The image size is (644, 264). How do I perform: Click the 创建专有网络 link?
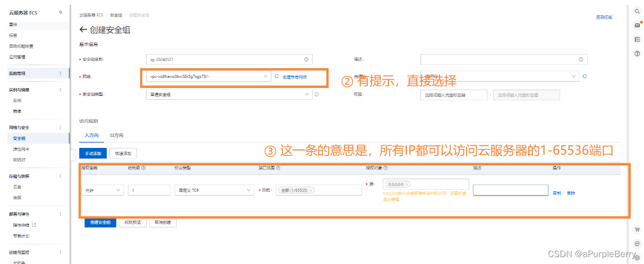coord(295,77)
